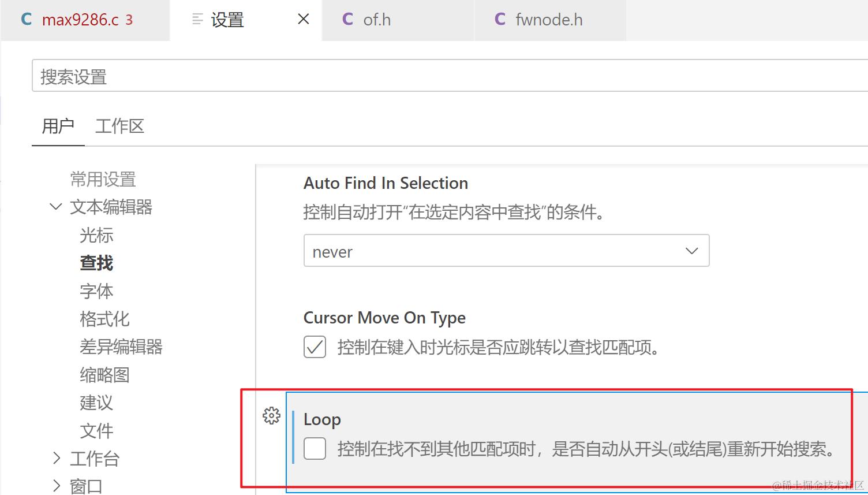Expand the 窗口 tree section
The width and height of the screenshot is (868, 495).
[56, 486]
